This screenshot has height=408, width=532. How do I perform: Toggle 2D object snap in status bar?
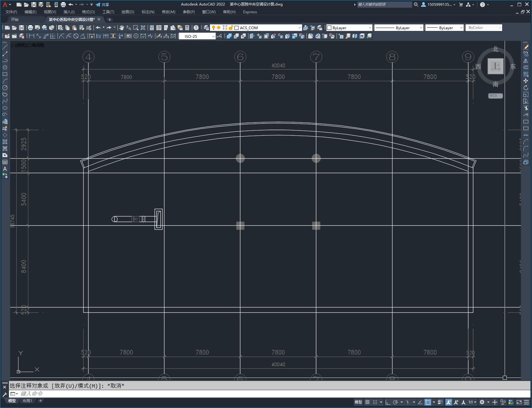428,402
